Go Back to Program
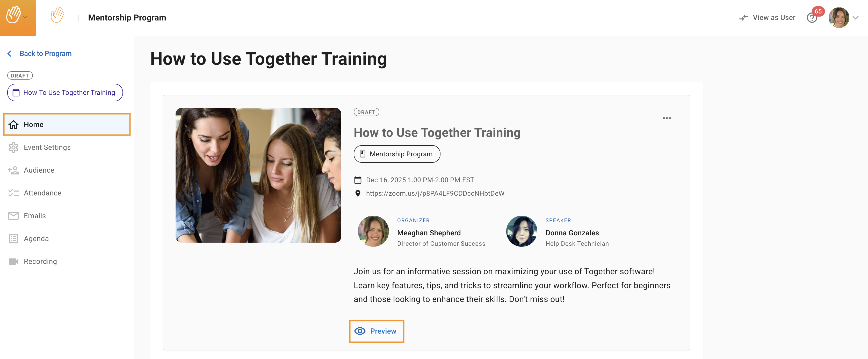The height and width of the screenshot is (359, 868). click(45, 53)
